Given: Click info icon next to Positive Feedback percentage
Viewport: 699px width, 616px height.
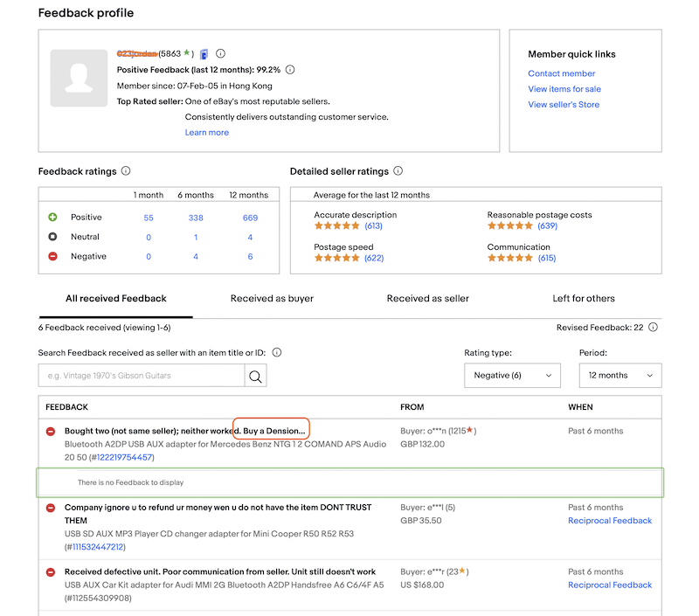Looking at the screenshot, I should [290, 70].
